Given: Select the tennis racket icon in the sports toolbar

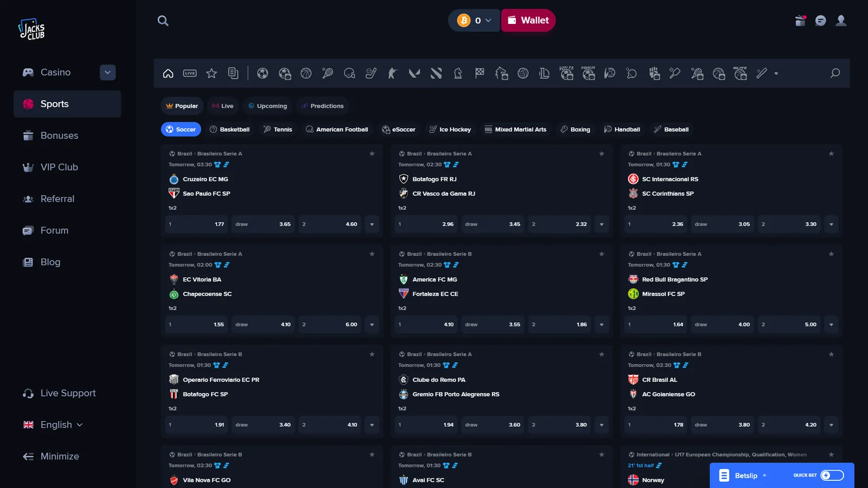Looking at the screenshot, I should (328, 73).
